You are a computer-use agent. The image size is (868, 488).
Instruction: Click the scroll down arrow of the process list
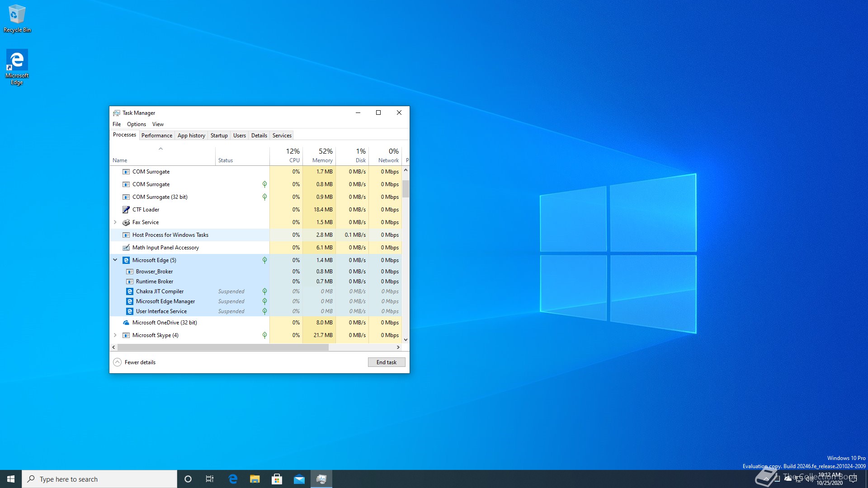(x=406, y=340)
